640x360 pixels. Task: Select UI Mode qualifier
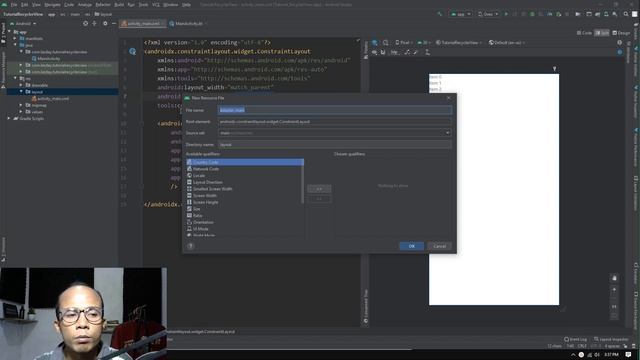pos(245,229)
